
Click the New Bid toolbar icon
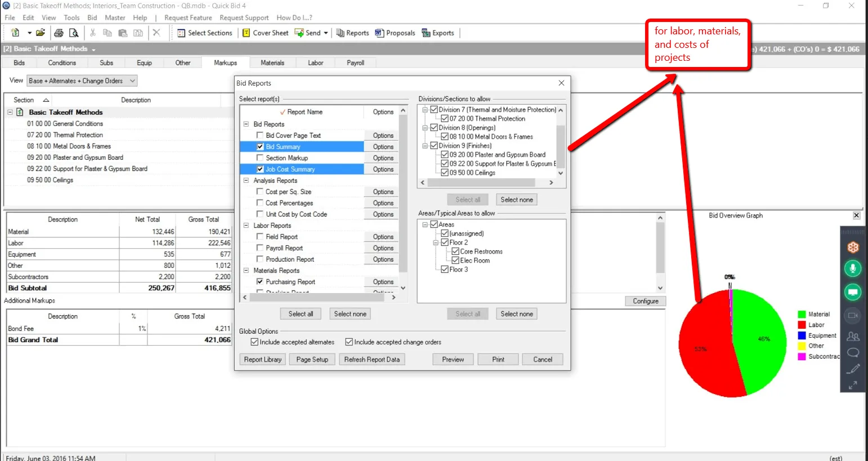15,33
